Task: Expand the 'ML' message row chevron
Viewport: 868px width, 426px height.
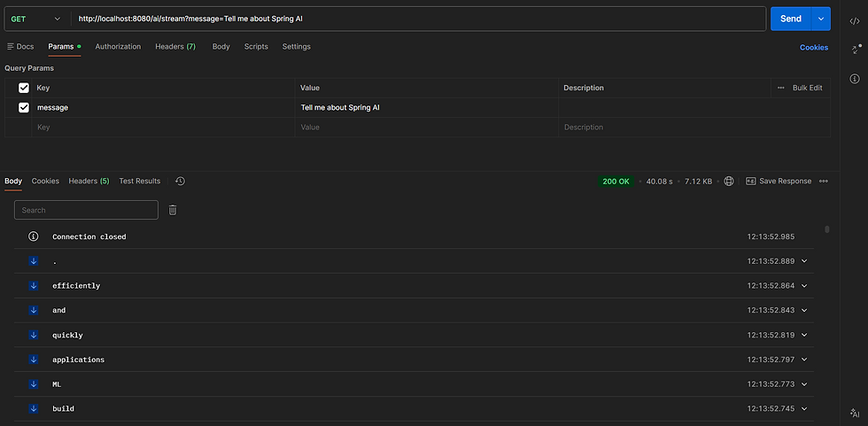Action: click(804, 384)
